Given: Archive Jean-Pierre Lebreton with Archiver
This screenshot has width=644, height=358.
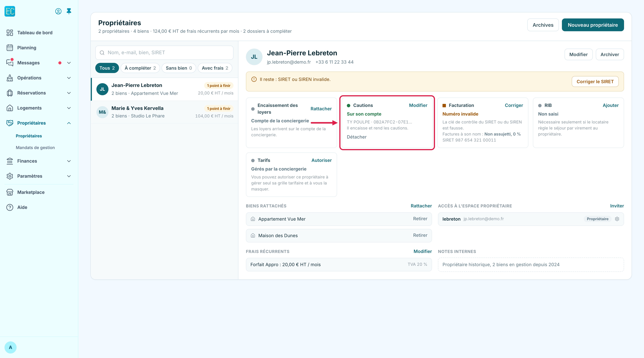Looking at the screenshot, I should point(610,54).
